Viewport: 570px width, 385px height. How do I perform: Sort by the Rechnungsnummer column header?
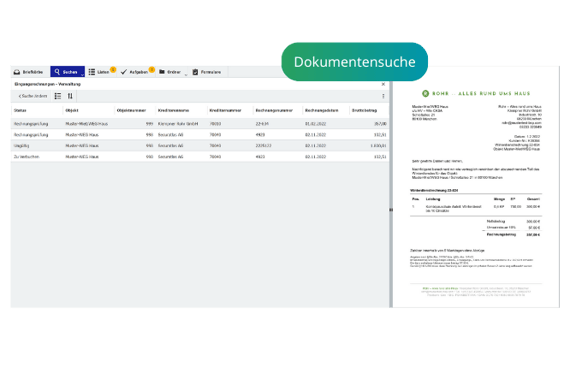[x=274, y=111]
